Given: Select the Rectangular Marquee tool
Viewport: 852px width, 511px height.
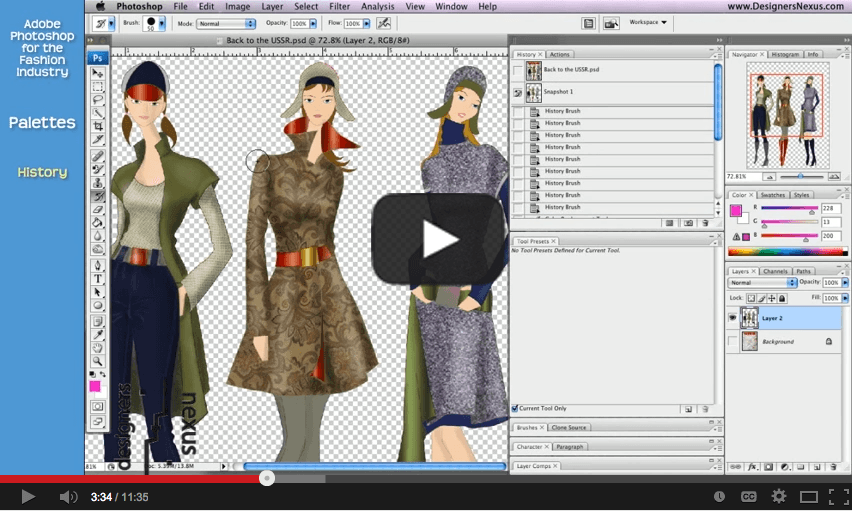Looking at the screenshot, I should (98, 86).
